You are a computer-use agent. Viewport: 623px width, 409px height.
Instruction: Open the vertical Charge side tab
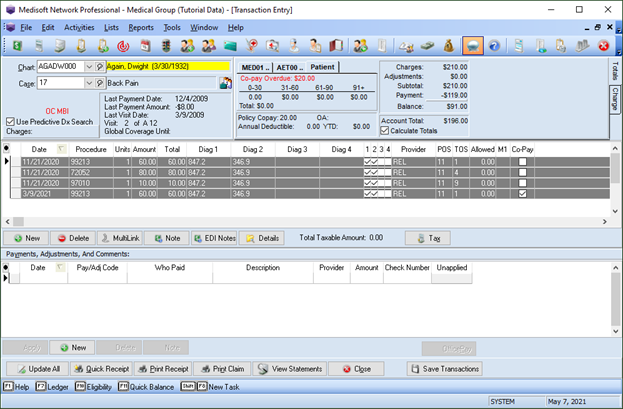[x=615, y=99]
